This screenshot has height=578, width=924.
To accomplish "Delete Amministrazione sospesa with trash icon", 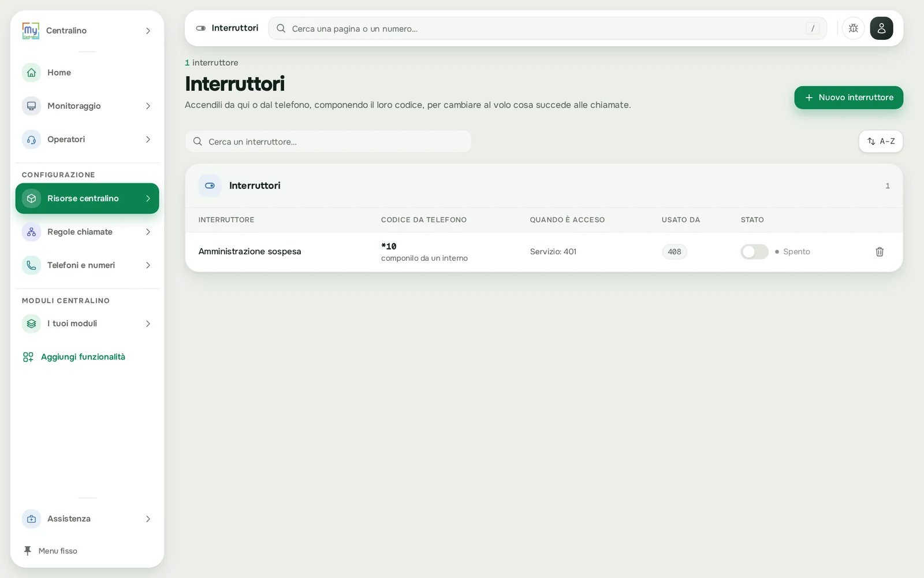I will (x=880, y=251).
